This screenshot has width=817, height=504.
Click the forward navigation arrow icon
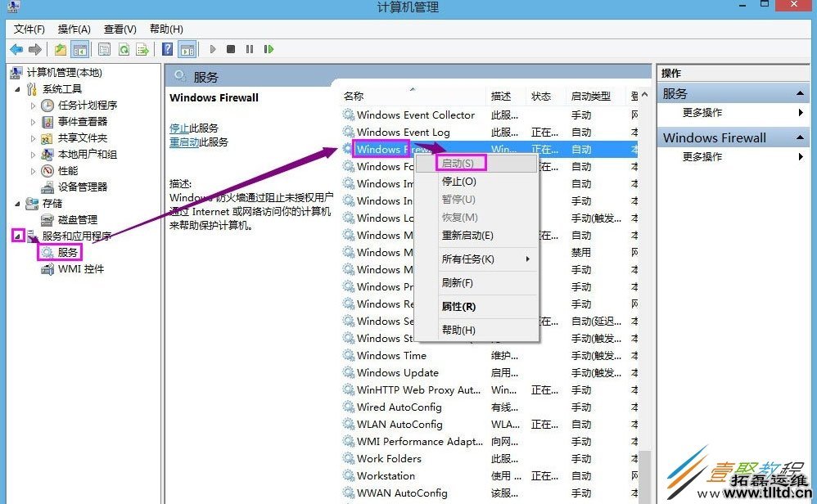tap(34, 49)
